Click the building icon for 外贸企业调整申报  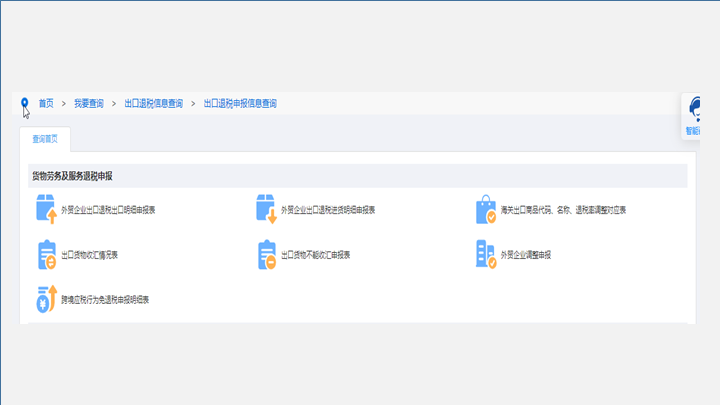(486, 254)
